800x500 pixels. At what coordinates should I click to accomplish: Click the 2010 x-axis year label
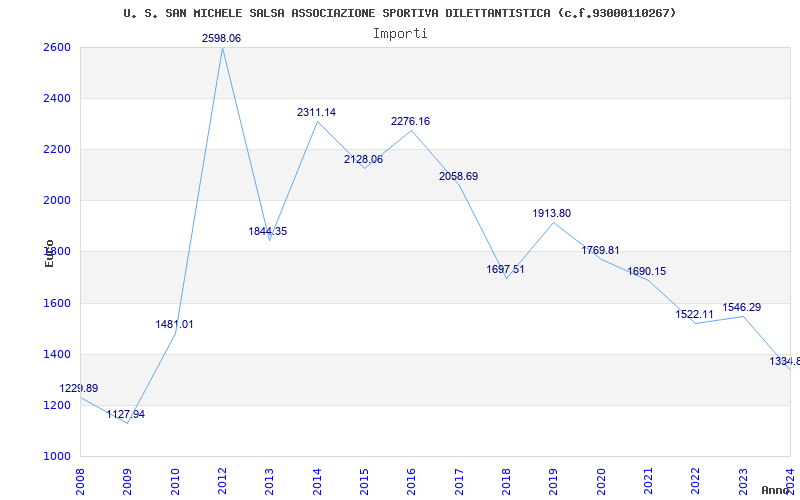coord(175,482)
